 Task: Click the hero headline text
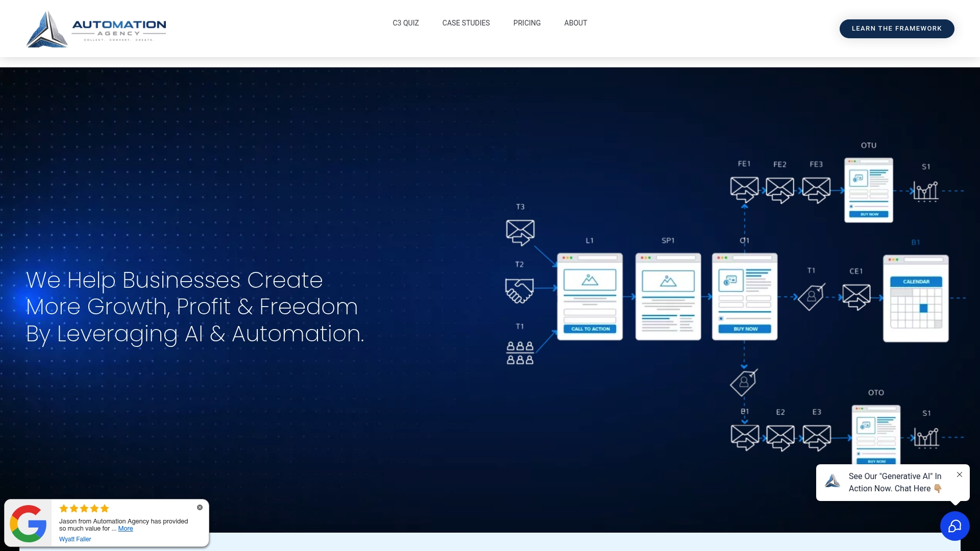click(x=195, y=307)
